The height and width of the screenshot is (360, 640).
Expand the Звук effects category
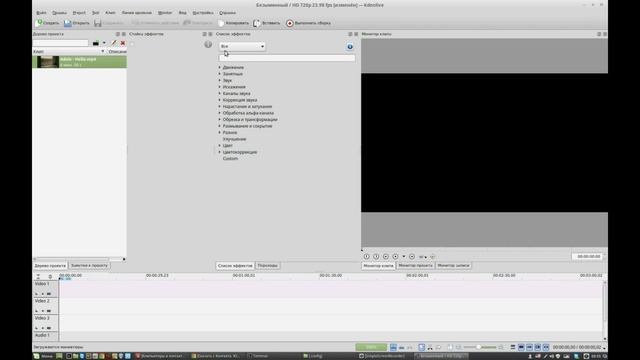[x=220, y=80]
